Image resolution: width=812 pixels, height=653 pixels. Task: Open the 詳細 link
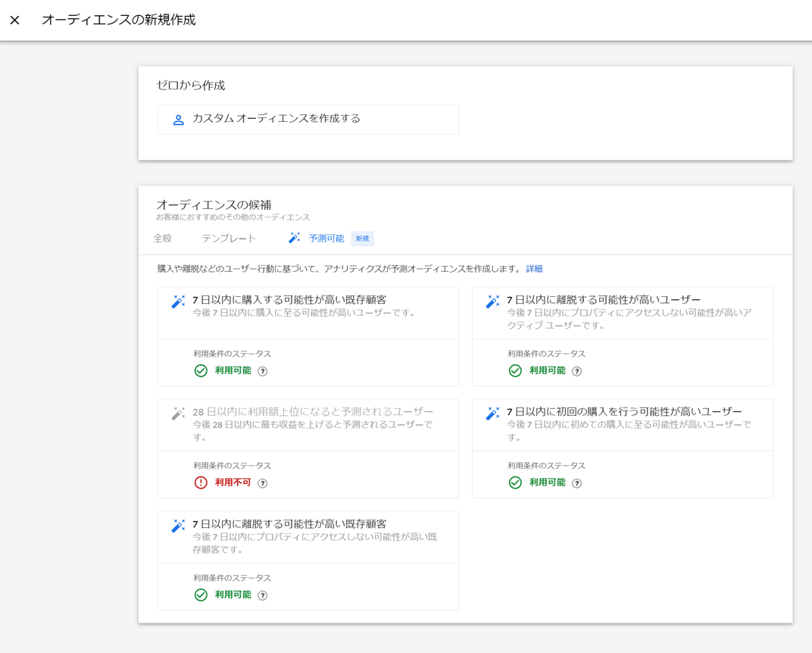(x=534, y=269)
